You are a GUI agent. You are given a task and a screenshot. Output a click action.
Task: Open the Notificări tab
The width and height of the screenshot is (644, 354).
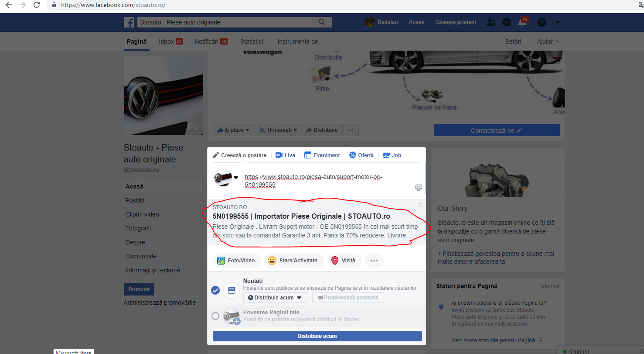[211, 41]
